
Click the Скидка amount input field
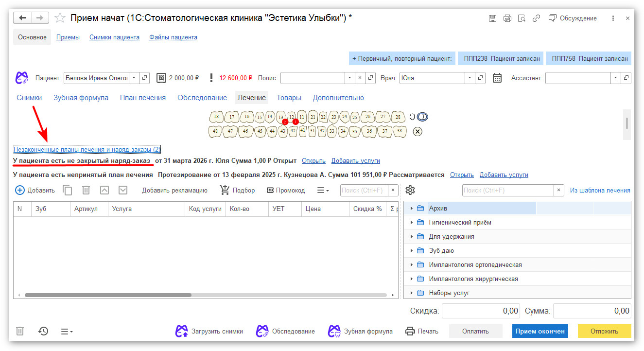pyautogui.click(x=480, y=311)
